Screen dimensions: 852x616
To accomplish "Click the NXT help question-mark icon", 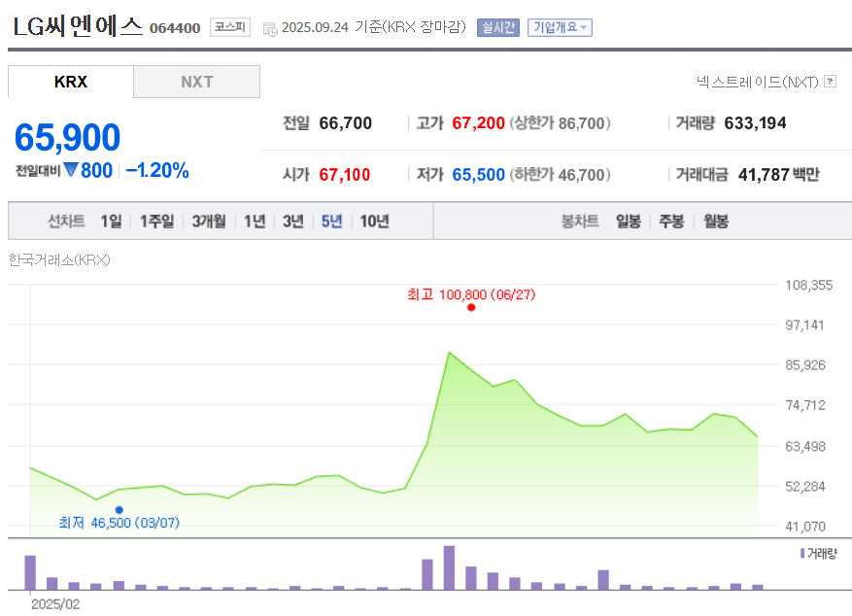I will click(830, 82).
